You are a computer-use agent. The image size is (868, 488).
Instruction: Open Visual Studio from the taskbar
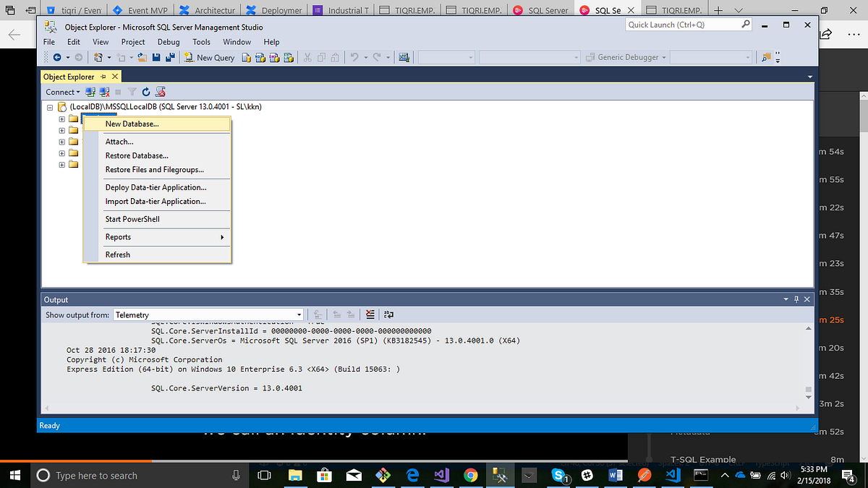(x=442, y=475)
